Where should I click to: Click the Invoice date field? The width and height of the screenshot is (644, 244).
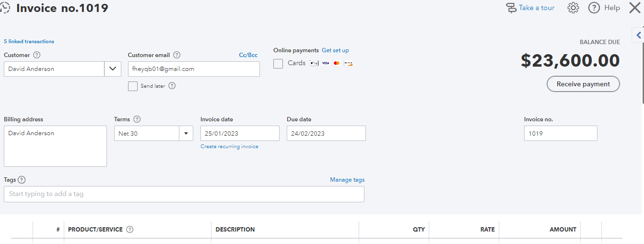pyautogui.click(x=240, y=133)
